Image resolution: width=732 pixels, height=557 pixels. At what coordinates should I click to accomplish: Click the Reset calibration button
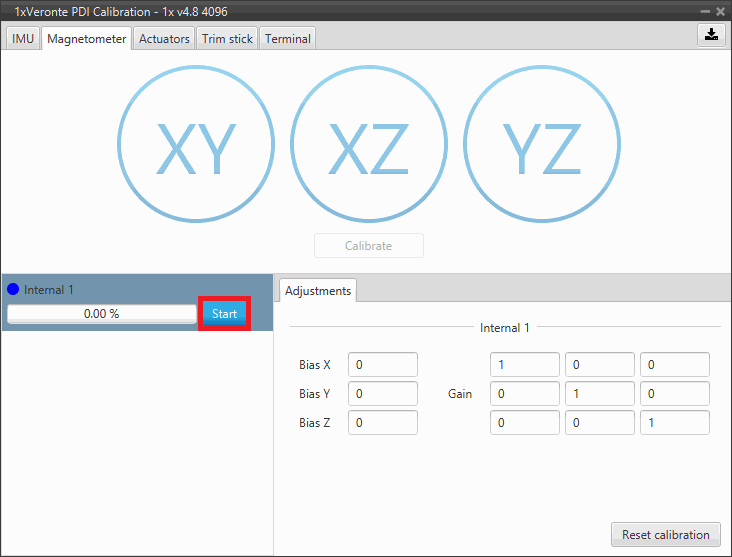(665, 534)
